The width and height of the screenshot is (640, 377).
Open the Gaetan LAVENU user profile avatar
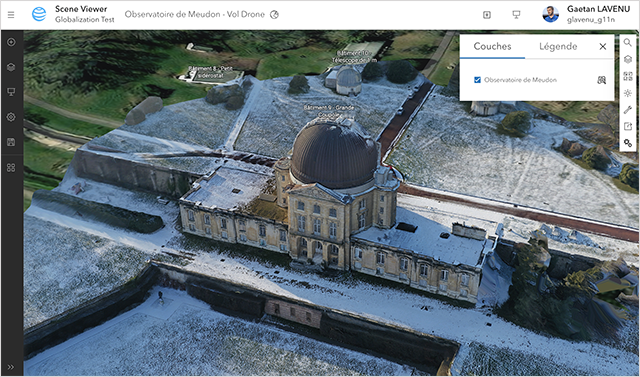click(x=550, y=14)
